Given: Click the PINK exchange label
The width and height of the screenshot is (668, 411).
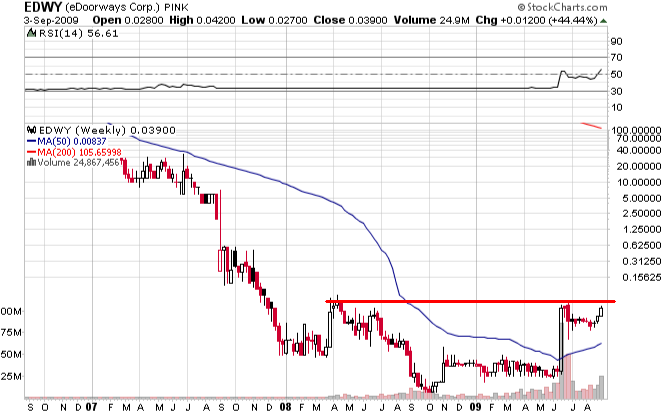Looking at the screenshot, I should (x=177, y=8).
